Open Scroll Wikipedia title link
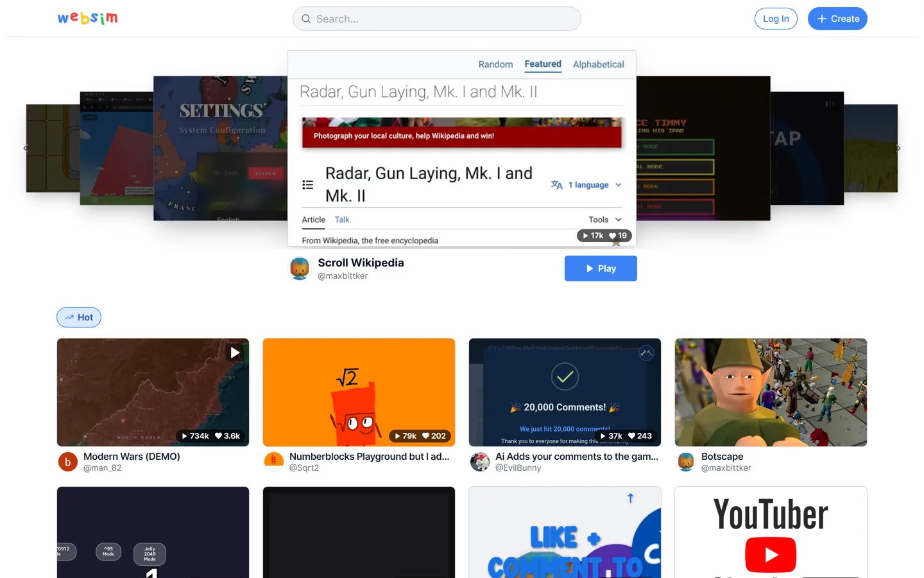This screenshot has height=578, width=924. [361, 263]
